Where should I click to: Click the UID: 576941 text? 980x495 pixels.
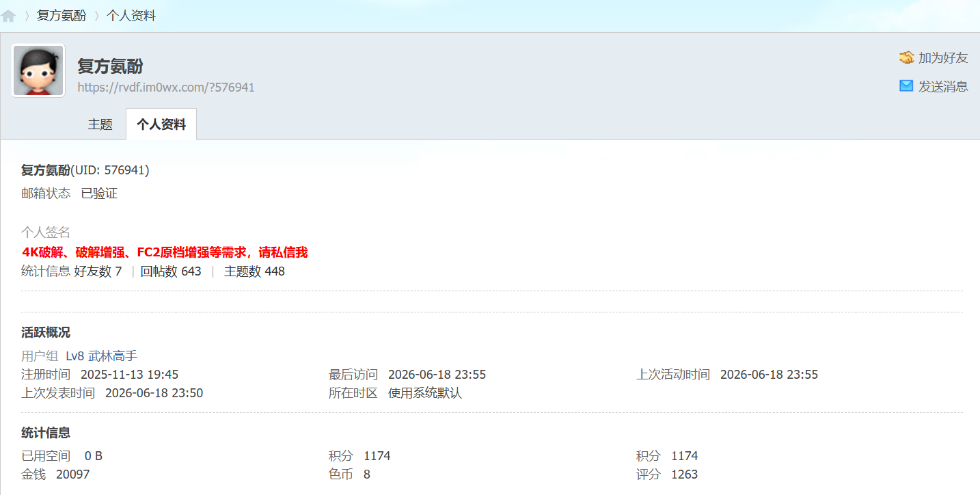click(110, 170)
